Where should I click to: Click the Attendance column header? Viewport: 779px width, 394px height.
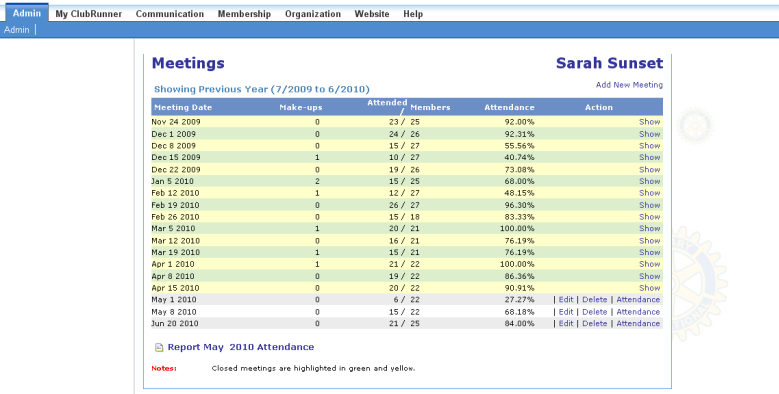509,107
